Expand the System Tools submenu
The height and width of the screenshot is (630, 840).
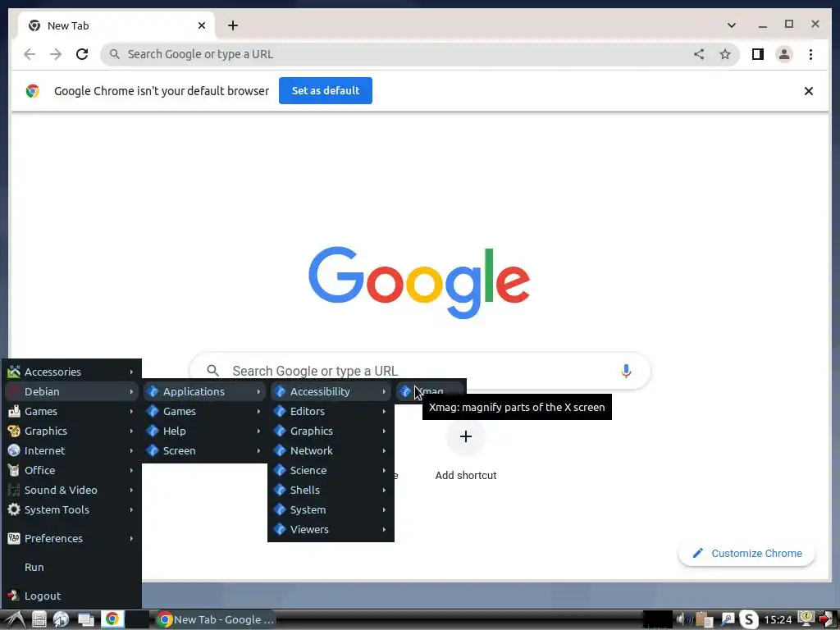coord(71,509)
